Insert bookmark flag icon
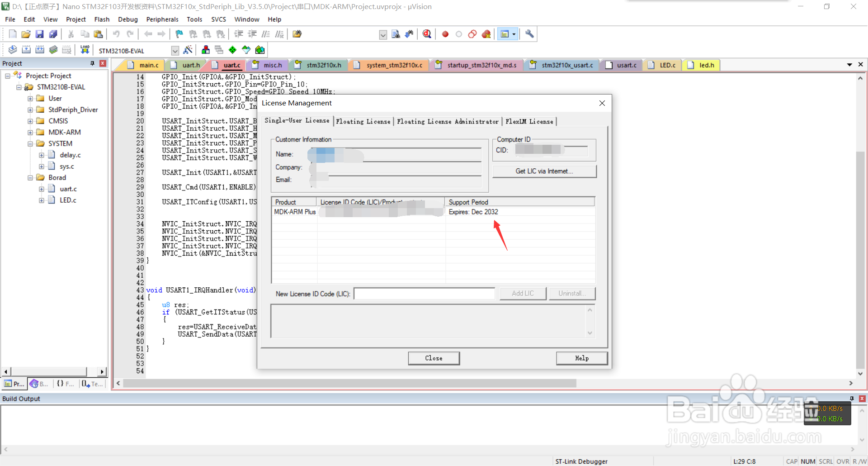868x466 pixels. 179,34
